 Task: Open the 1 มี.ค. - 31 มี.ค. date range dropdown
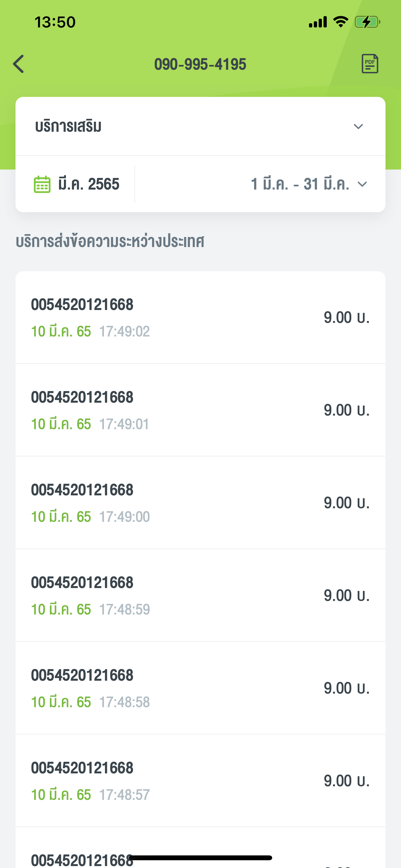[x=300, y=184]
